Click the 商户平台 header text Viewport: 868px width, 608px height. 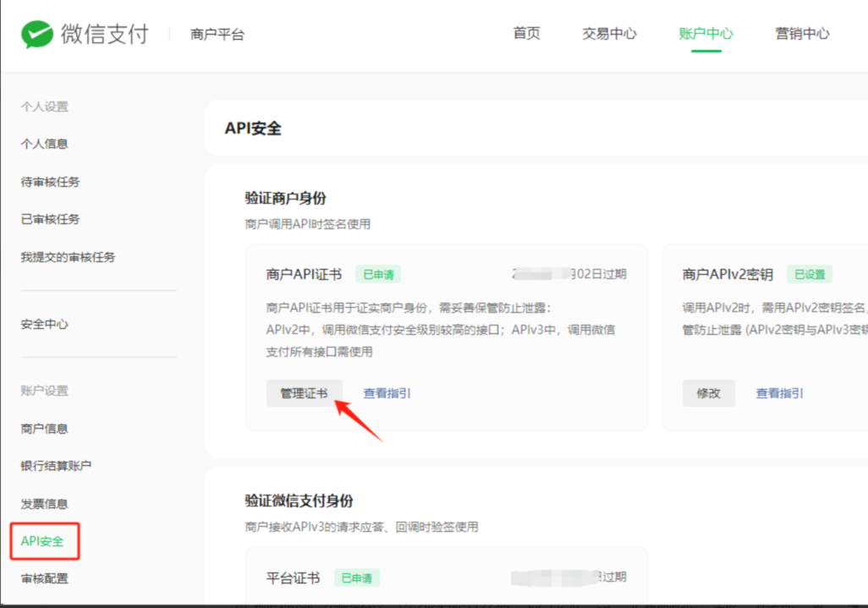pos(217,35)
